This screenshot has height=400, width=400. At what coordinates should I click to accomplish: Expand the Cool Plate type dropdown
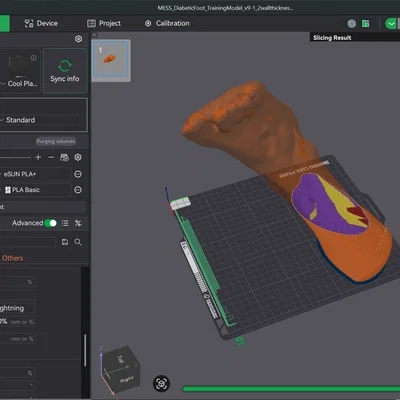(20, 84)
